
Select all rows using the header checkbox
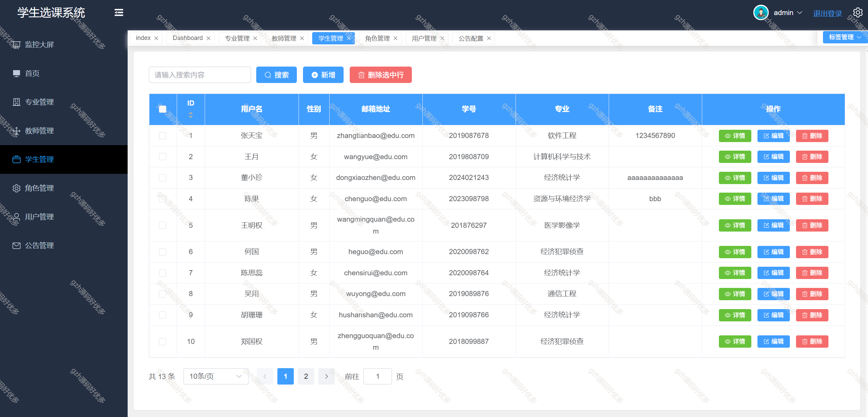click(162, 109)
